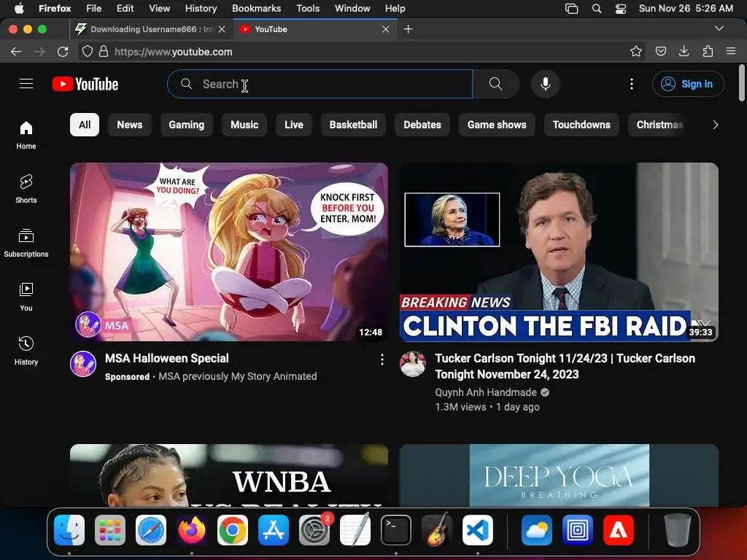Start voice search with microphone icon
Screen dimensions: 747x560
pyautogui.click(x=546, y=84)
